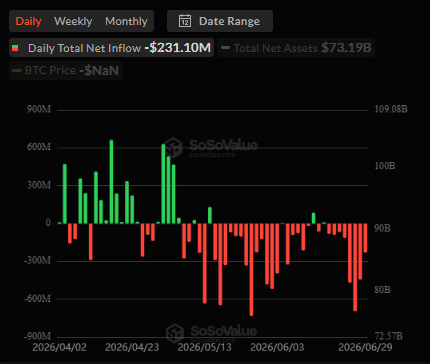Switch to the Monthly tab
The height and width of the screenshot is (364, 430).
[x=126, y=21]
